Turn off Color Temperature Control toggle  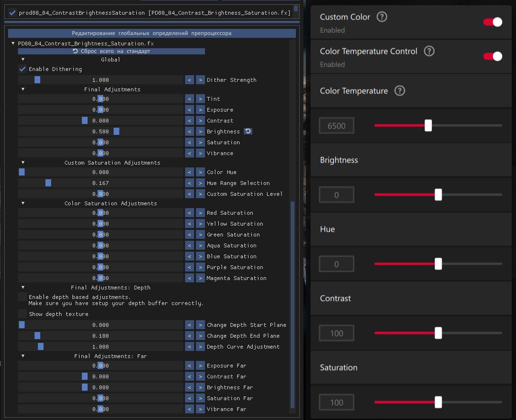tap(493, 56)
